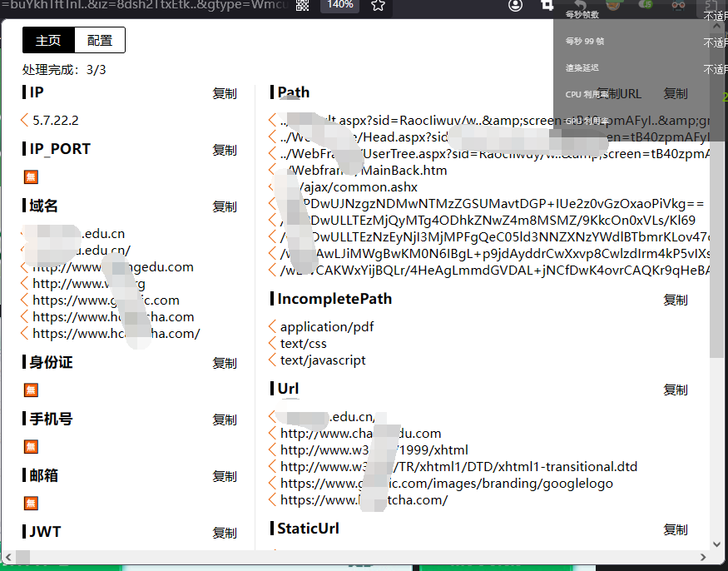Click the orange chevron beside 5.7.22.2
The height and width of the screenshot is (571, 728).
coord(25,121)
